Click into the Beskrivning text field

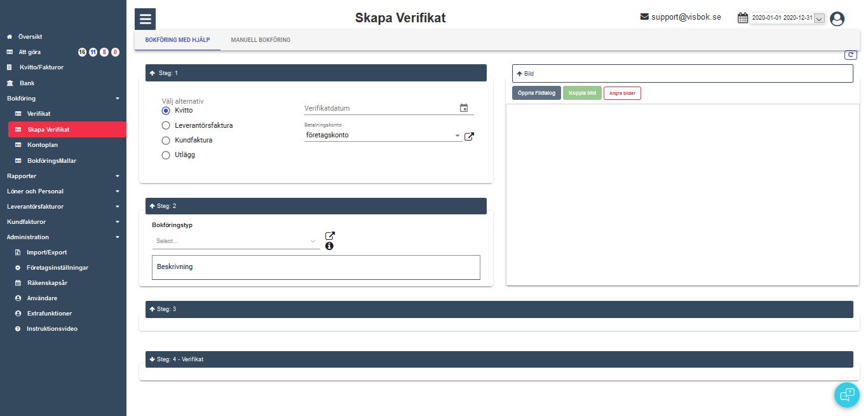[x=316, y=267]
